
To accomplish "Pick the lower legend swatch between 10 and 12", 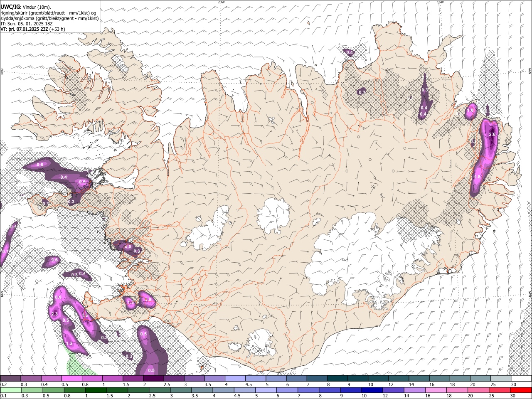I will click(x=372, y=390).
